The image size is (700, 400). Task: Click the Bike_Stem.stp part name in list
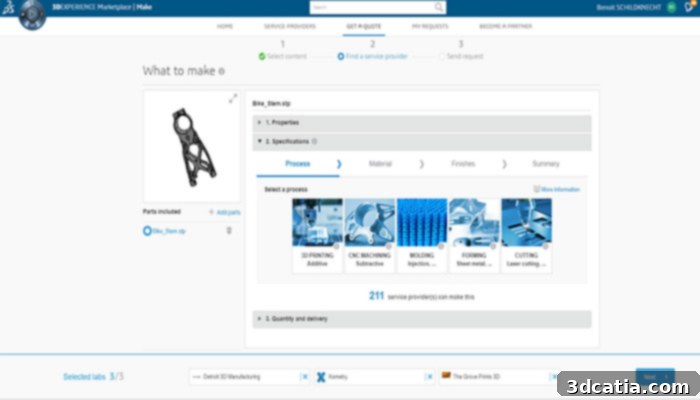point(169,231)
